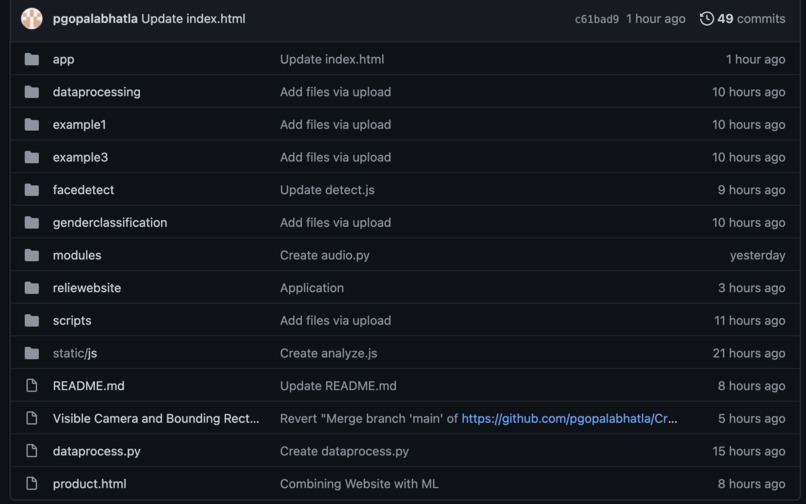The image size is (806, 504).
Task: Click the file icon for product.html
Action: pos(32,484)
